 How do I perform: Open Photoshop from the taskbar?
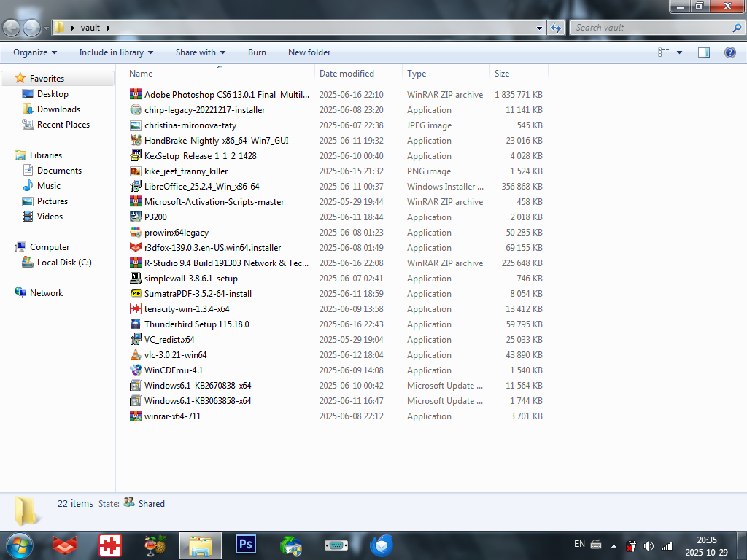[x=245, y=545]
